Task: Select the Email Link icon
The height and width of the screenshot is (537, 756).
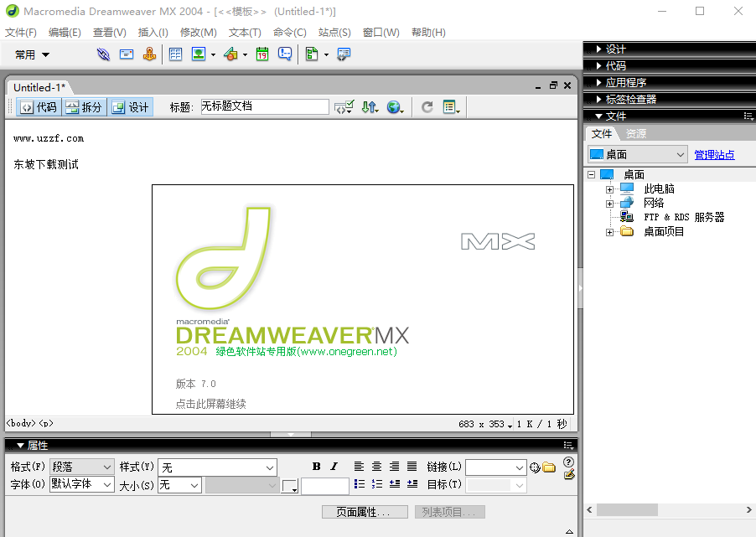Action: (126, 54)
